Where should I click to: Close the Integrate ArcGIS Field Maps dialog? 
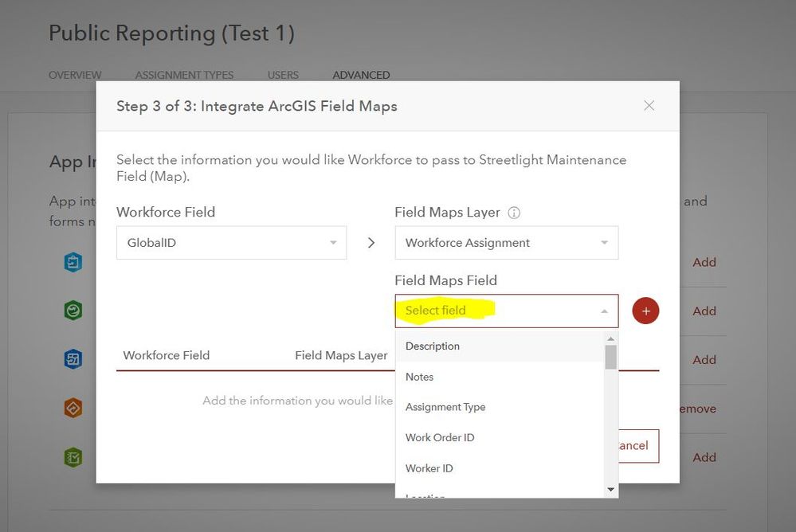649,106
